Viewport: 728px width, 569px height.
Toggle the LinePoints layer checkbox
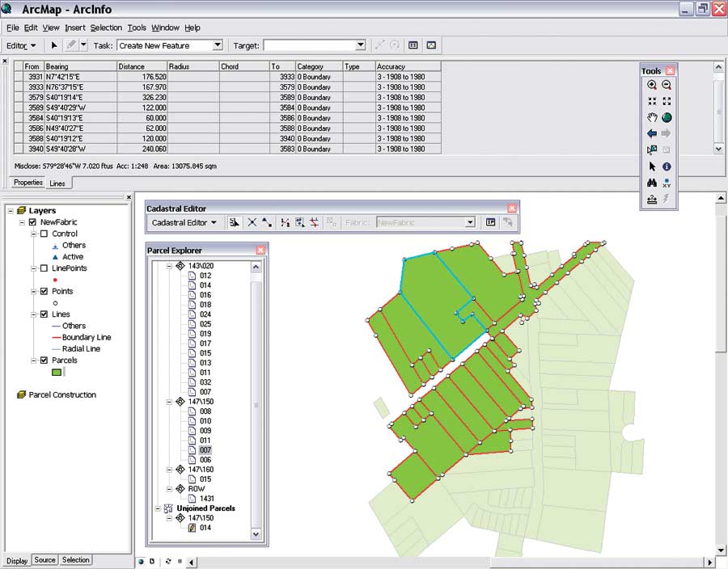click(44, 268)
